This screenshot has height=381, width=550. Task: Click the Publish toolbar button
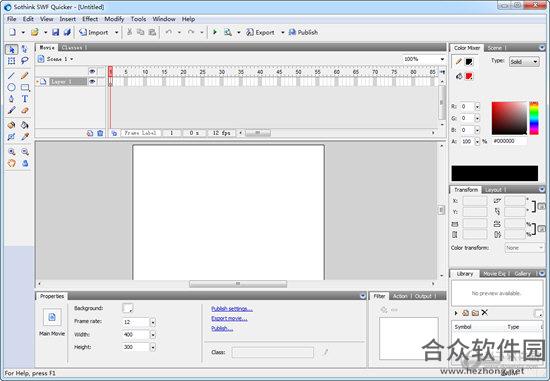(x=303, y=32)
